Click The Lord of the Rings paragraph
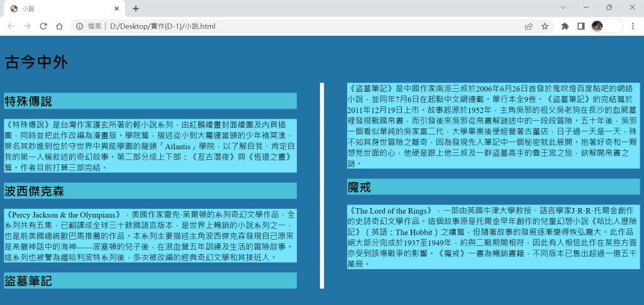This screenshot has width=644, height=305. 493,237
